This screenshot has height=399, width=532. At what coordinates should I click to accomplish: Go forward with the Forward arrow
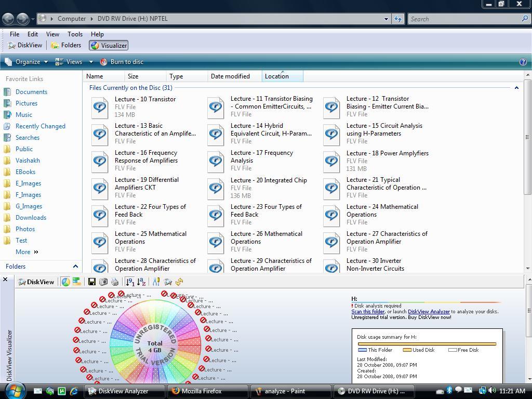(23, 19)
